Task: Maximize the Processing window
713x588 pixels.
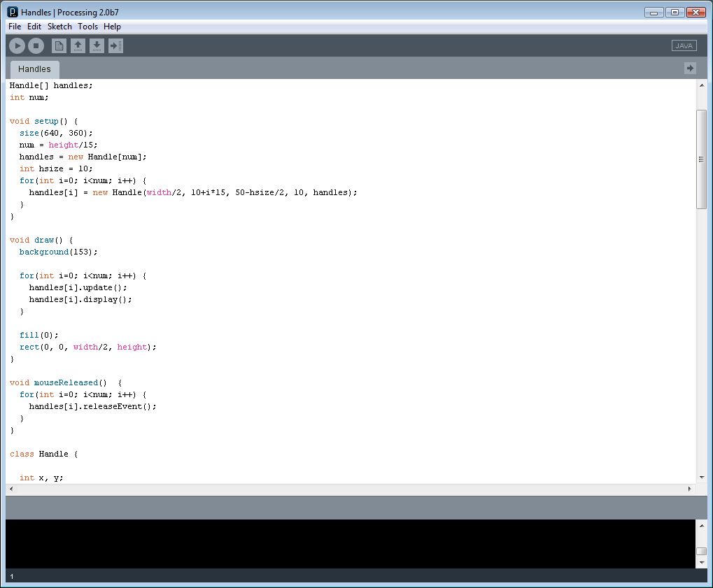Action: tap(675, 13)
